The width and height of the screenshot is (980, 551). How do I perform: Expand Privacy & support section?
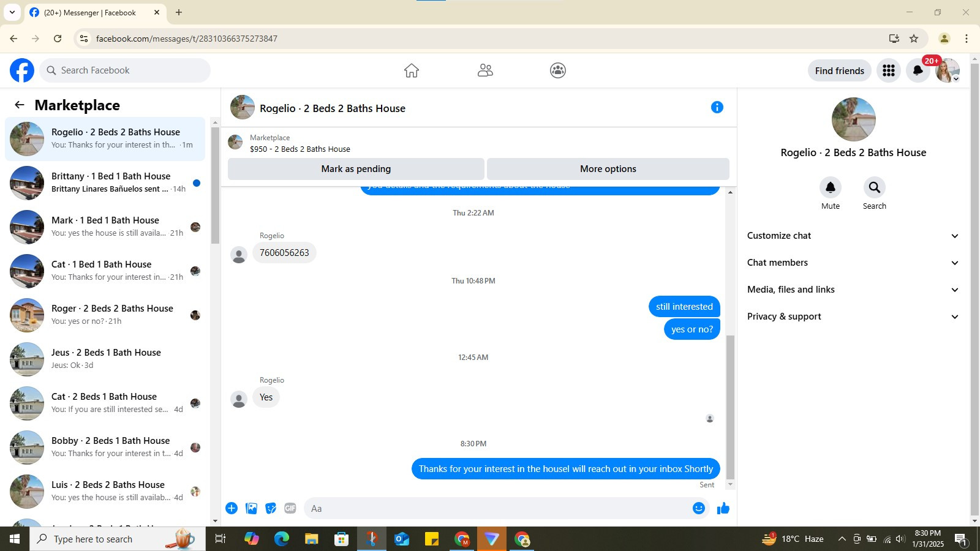coord(853,317)
